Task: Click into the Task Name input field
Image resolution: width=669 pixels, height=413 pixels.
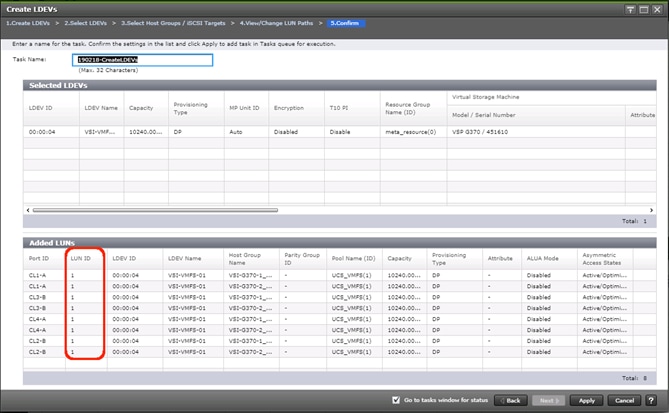Action: [x=143, y=60]
